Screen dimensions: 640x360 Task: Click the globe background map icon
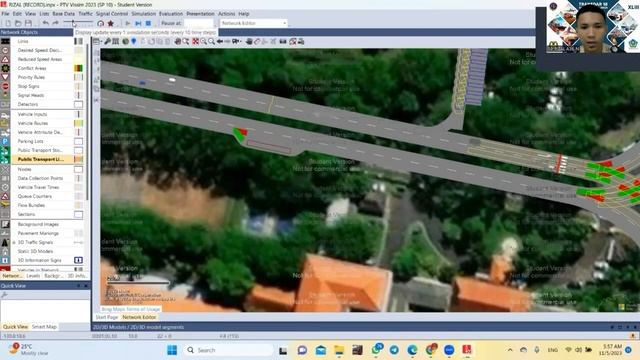point(125,42)
